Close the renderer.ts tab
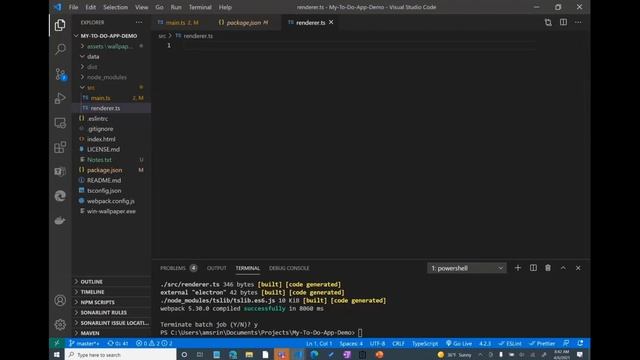This screenshot has width=640, height=360. [331, 22]
